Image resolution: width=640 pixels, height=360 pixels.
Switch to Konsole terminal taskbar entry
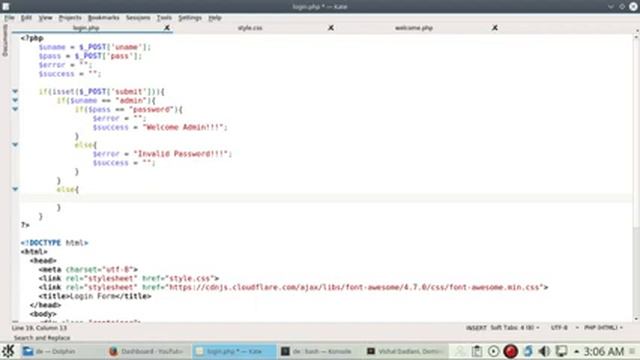tap(316, 351)
